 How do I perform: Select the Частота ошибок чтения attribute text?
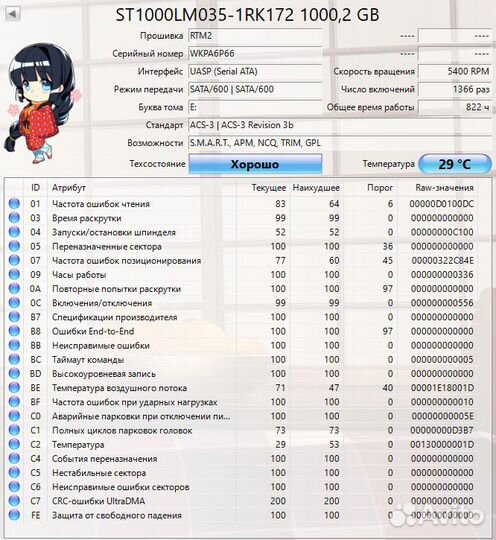[101, 204]
